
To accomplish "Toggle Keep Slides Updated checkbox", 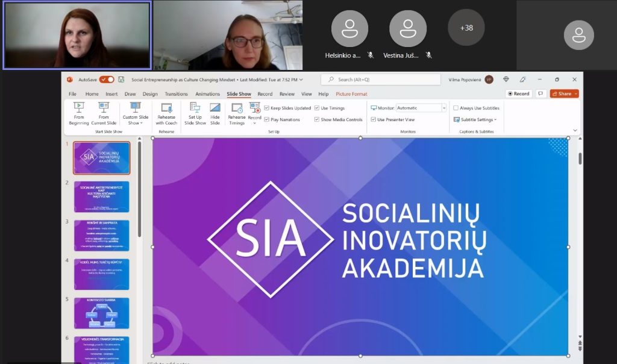I will point(267,108).
